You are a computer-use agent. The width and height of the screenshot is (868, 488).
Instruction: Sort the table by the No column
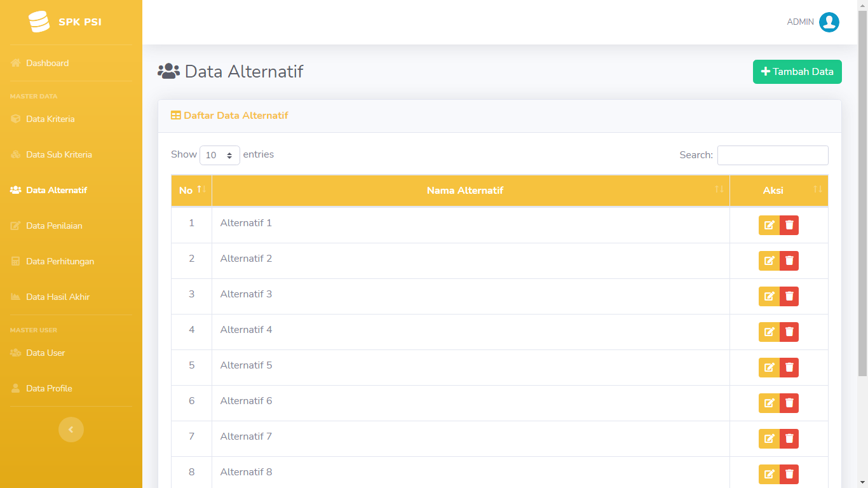tap(191, 191)
